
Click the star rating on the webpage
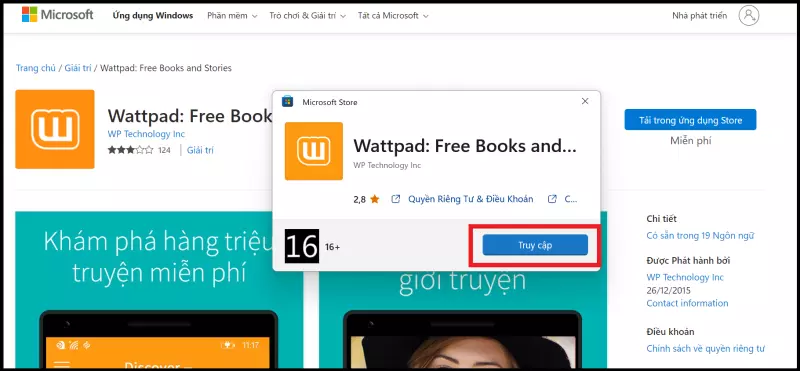click(x=130, y=150)
